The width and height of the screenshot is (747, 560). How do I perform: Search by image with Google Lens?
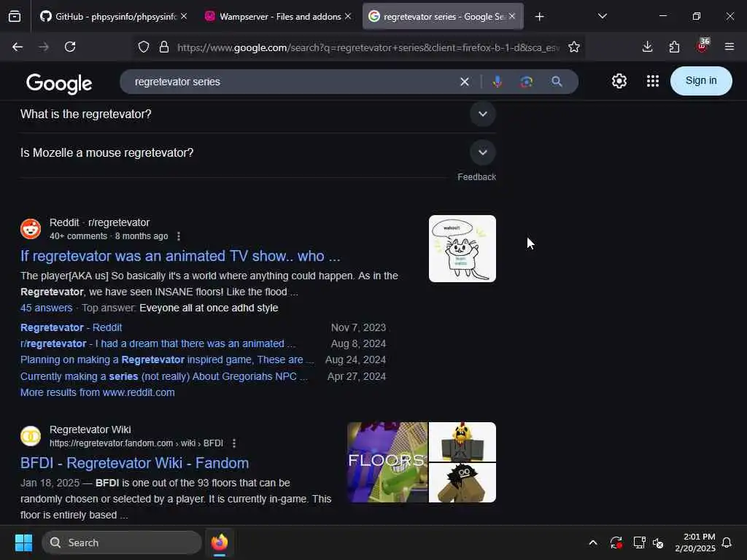[527, 82]
